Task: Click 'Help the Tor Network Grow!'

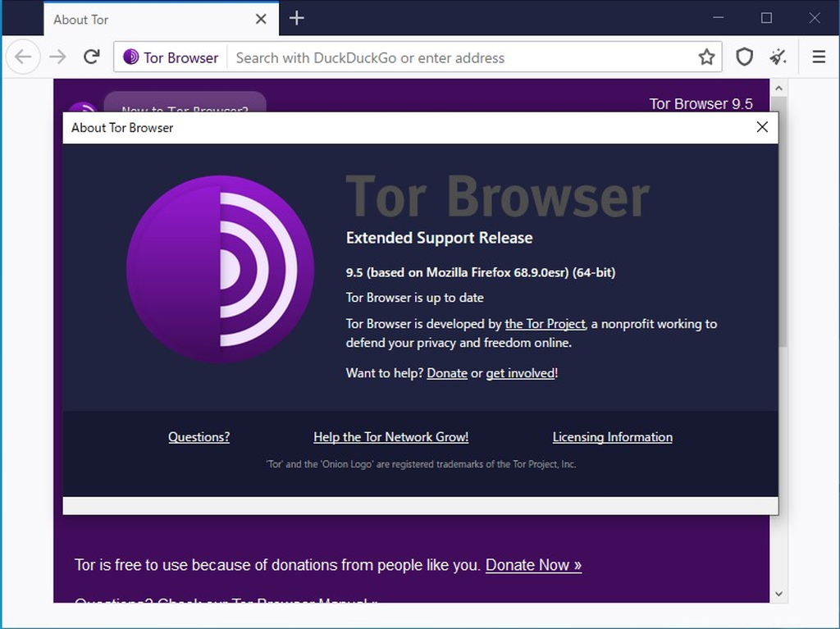Action: click(x=391, y=436)
